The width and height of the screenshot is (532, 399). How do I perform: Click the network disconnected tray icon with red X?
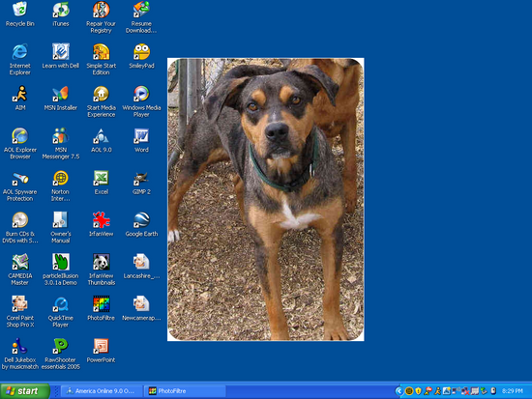coord(465,391)
